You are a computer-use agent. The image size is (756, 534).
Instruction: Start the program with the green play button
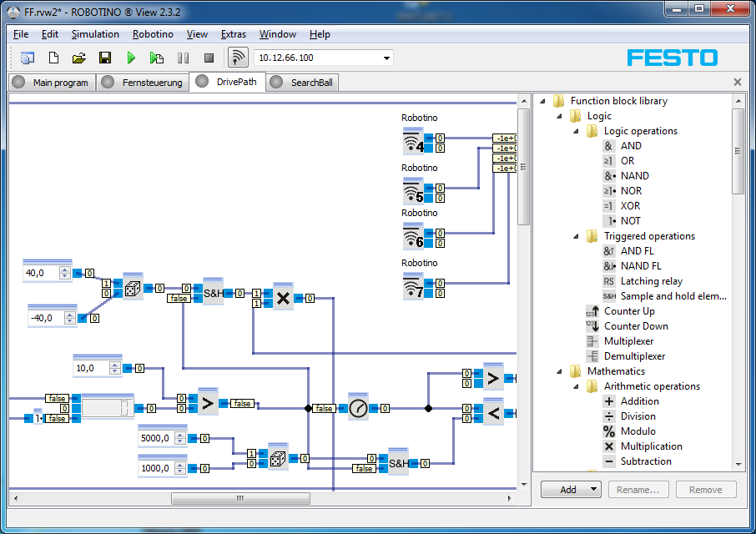click(131, 58)
